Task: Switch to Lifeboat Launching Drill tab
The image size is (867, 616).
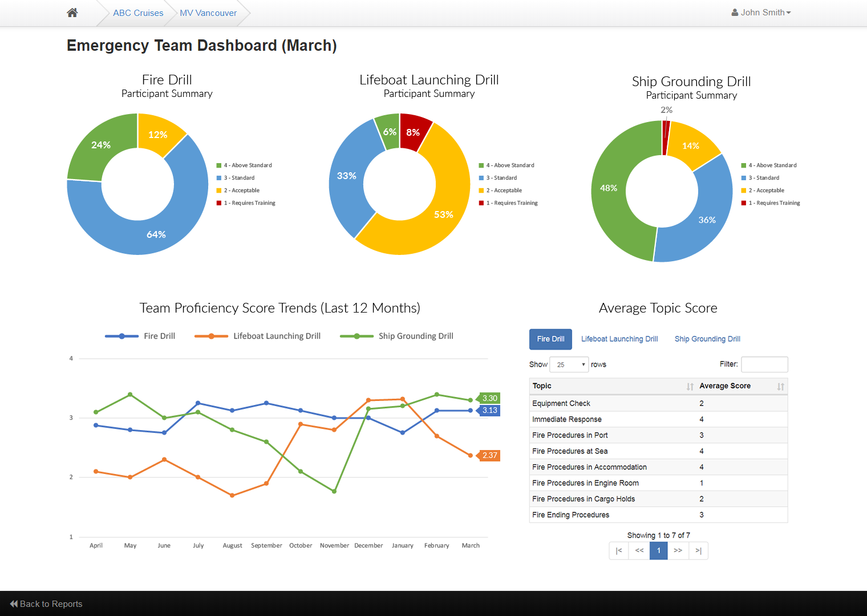Action: click(619, 339)
